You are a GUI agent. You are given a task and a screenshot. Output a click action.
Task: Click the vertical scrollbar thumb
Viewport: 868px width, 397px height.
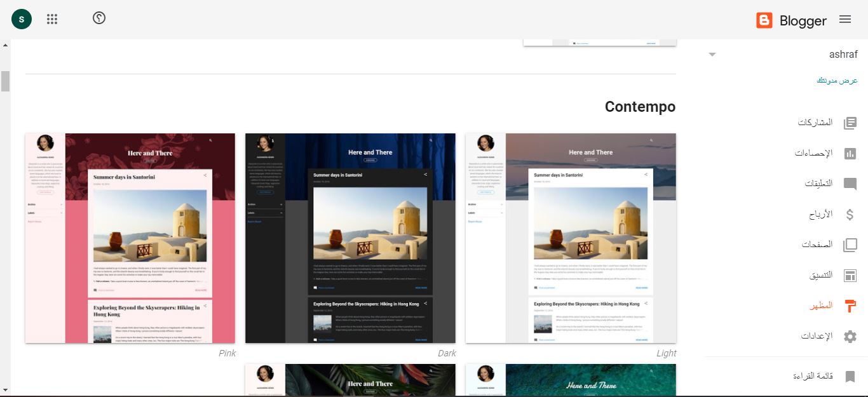(5, 81)
